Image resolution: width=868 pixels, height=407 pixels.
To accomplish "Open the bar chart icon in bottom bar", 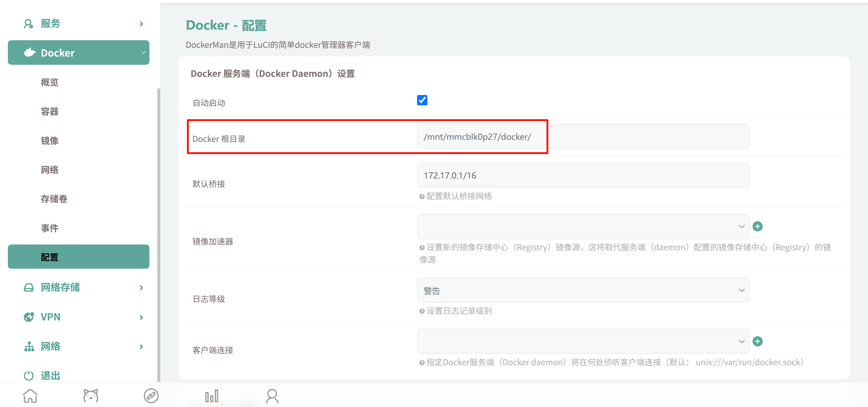I will [212, 396].
